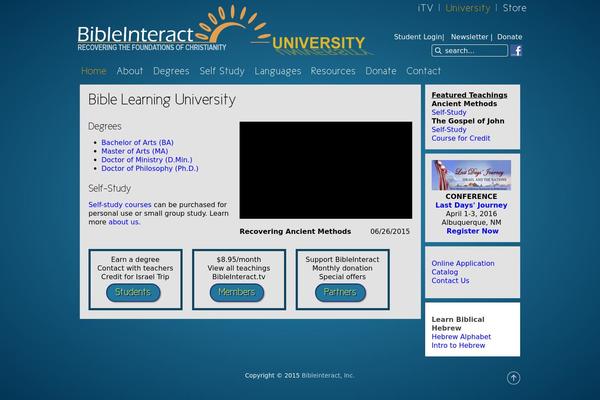Click the Last Days' Journey conference banner
This screenshot has width=600, height=400.
[x=471, y=175]
